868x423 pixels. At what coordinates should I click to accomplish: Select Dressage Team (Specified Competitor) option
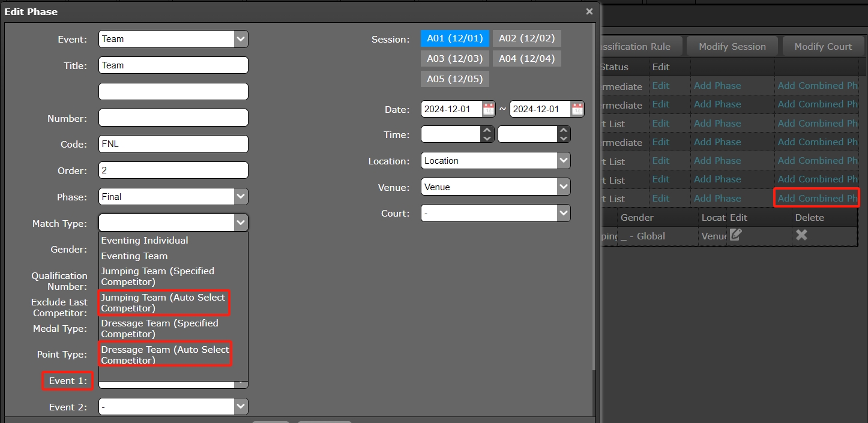tap(160, 328)
